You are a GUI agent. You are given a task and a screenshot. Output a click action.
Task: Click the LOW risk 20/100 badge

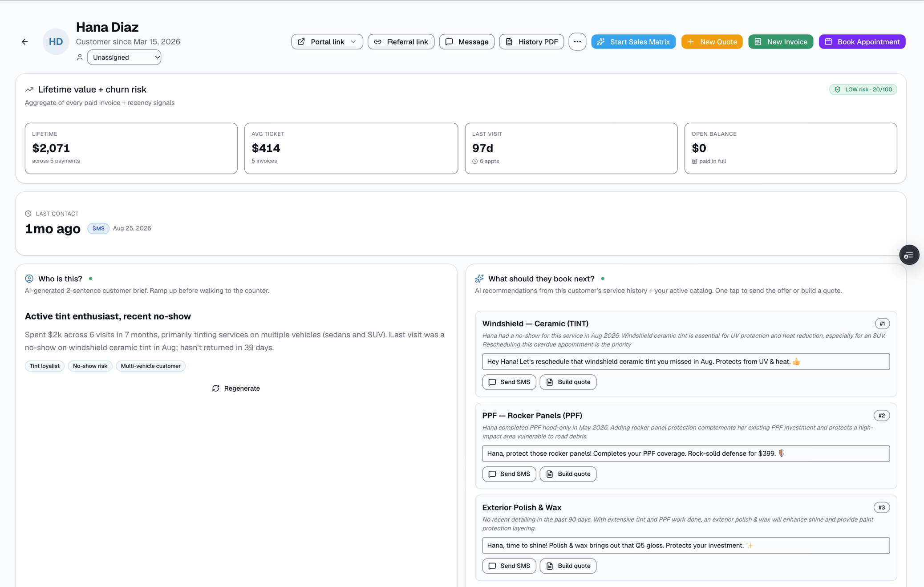click(x=863, y=89)
